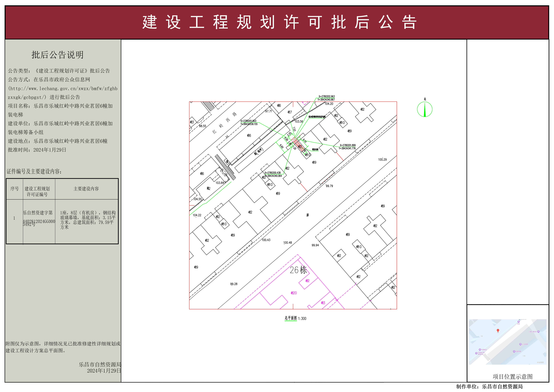Click the row number 1 cell
The height and width of the screenshot is (392, 554).
(x=14, y=218)
